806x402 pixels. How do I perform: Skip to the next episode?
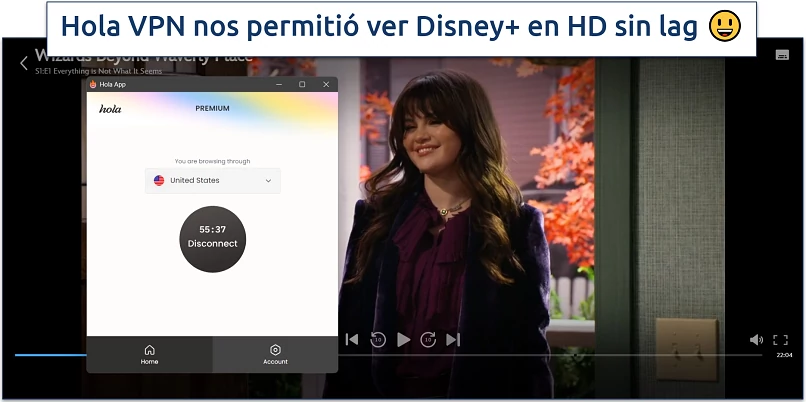pos(453,339)
